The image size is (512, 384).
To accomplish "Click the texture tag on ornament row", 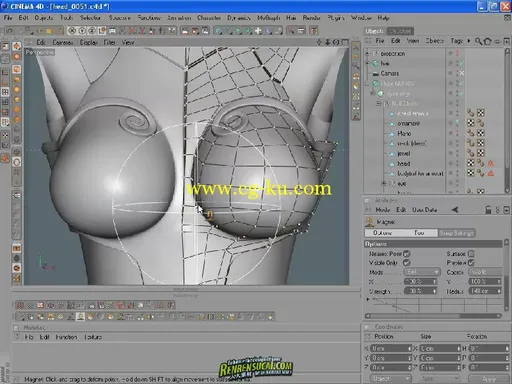I will (470, 123).
